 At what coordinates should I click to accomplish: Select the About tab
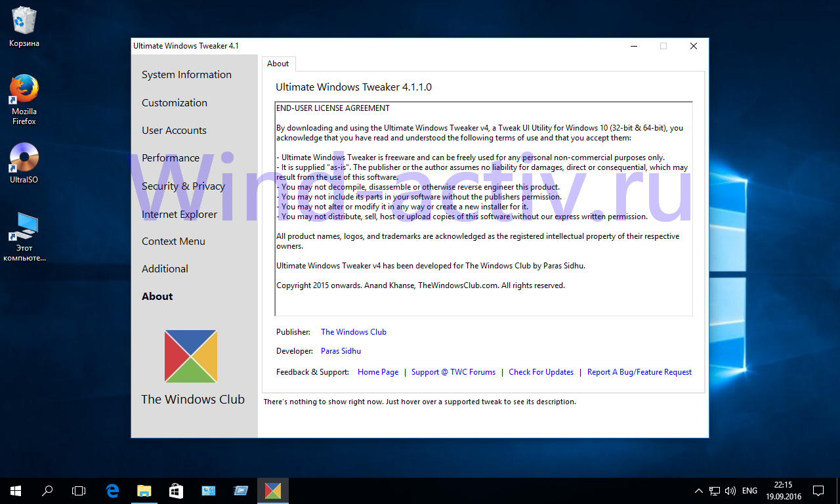pyautogui.click(x=278, y=64)
